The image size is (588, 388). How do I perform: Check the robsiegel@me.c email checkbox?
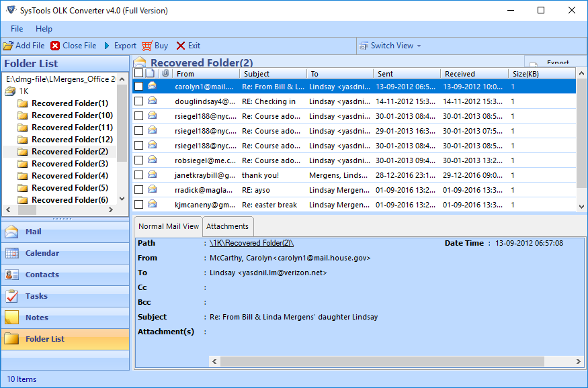[x=138, y=160]
